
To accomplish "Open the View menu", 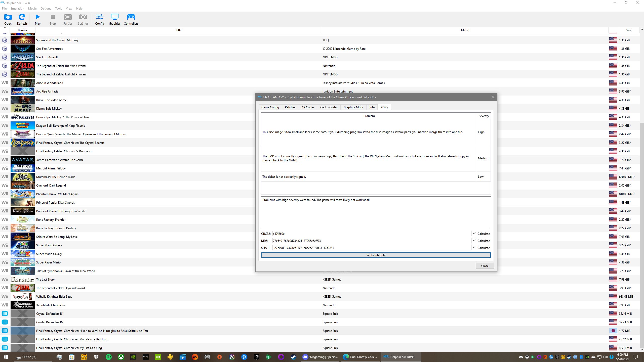I will (x=69, y=9).
